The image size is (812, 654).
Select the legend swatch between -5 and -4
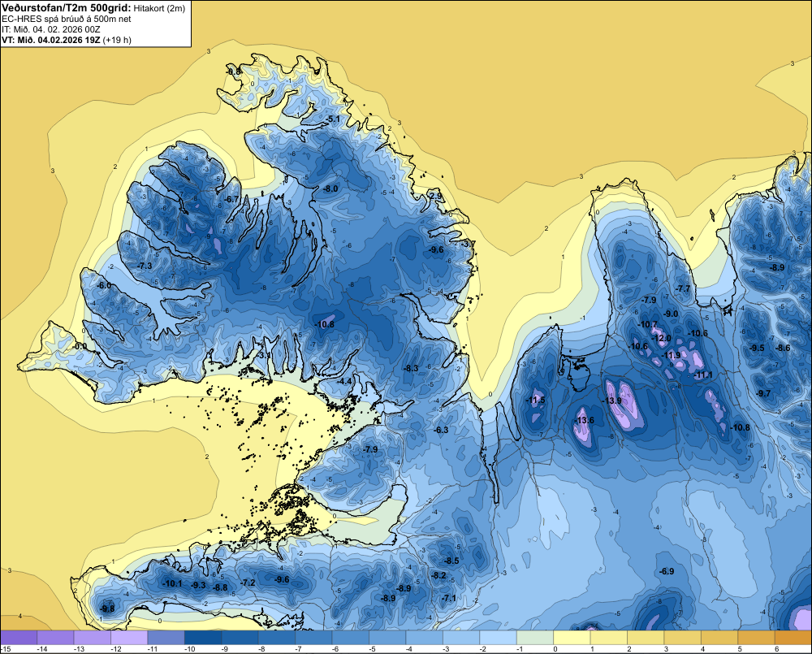[387, 638]
